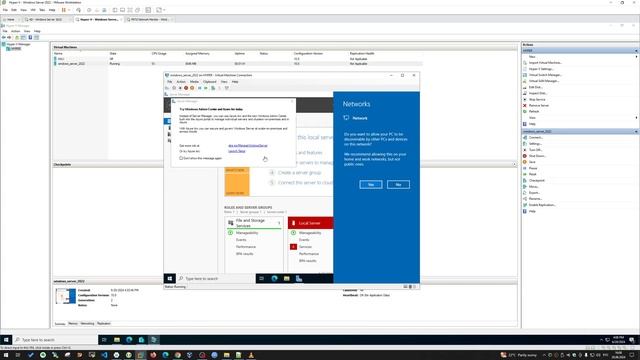
Task: Click Save in the VM actions list
Action: 532,162
